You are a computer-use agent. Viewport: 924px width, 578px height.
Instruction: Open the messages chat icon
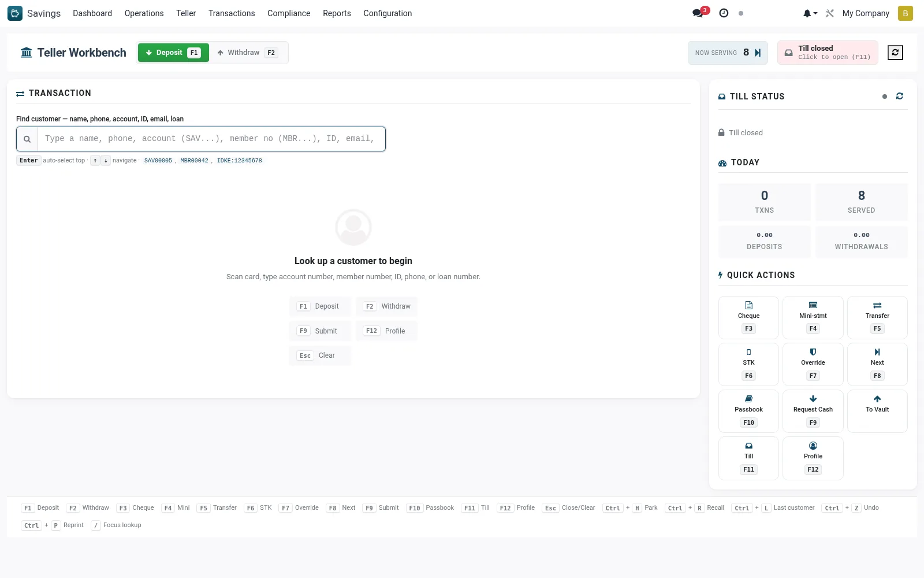[x=698, y=13]
